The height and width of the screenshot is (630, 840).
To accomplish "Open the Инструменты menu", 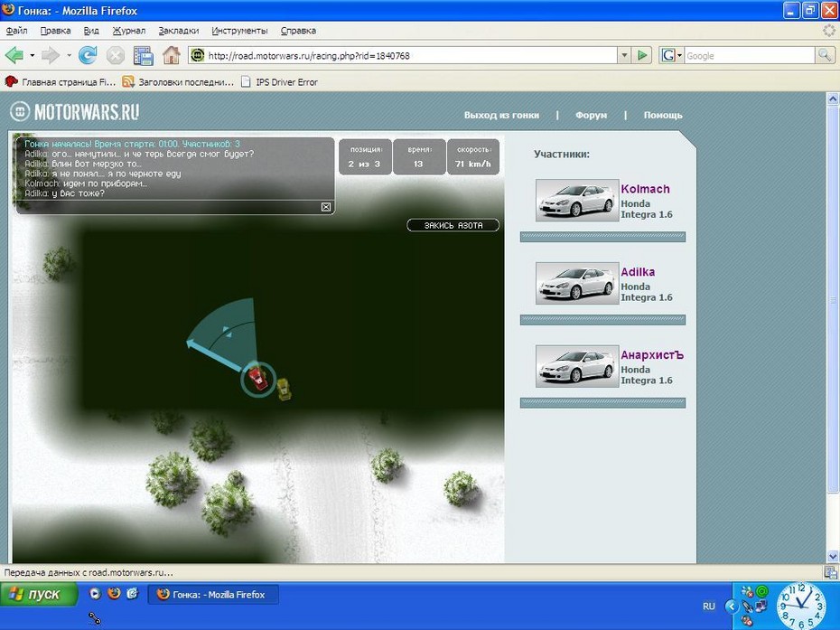I will pyautogui.click(x=239, y=31).
